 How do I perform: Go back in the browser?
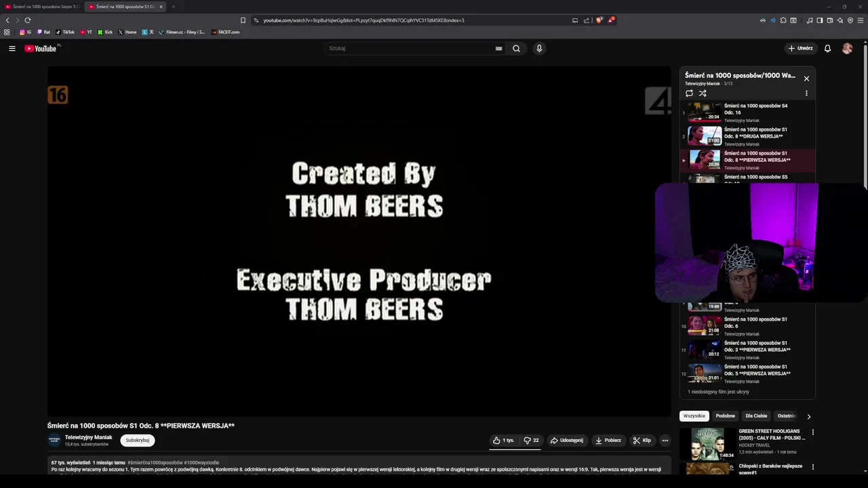coord(7,20)
